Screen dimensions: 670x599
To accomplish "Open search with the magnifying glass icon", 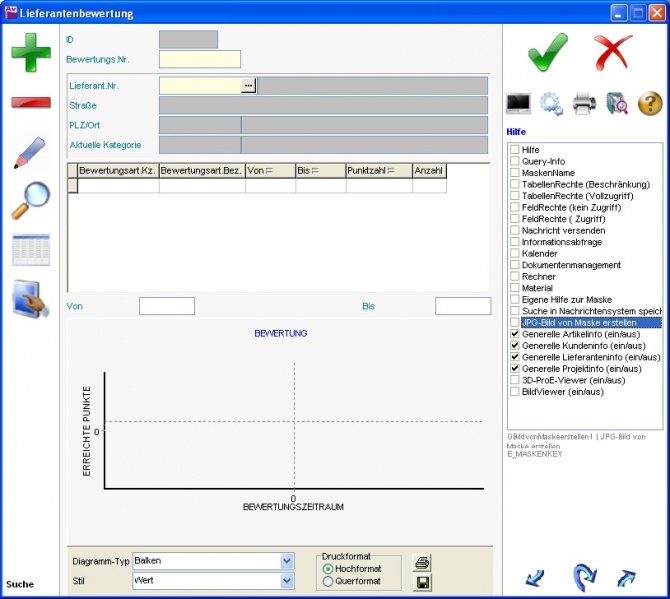I will tap(31, 200).
